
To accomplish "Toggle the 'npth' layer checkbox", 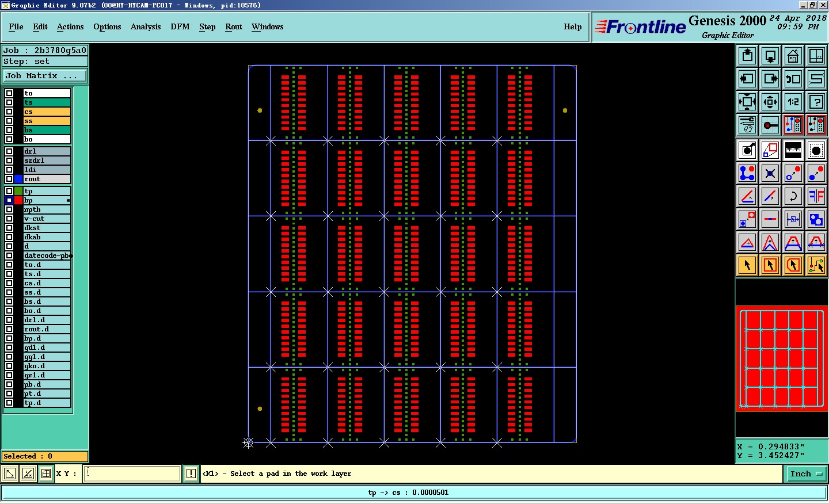I will (9, 209).
